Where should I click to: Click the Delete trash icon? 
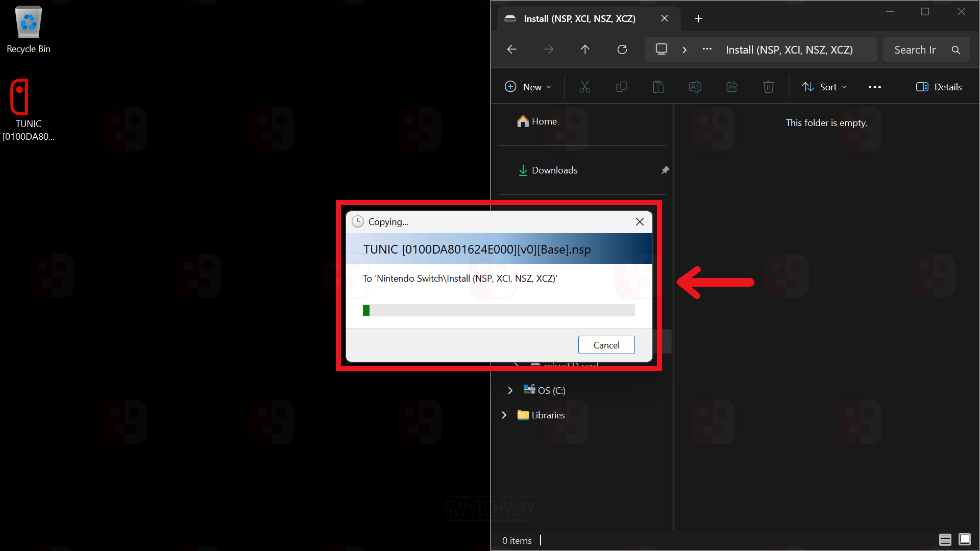[x=768, y=87]
